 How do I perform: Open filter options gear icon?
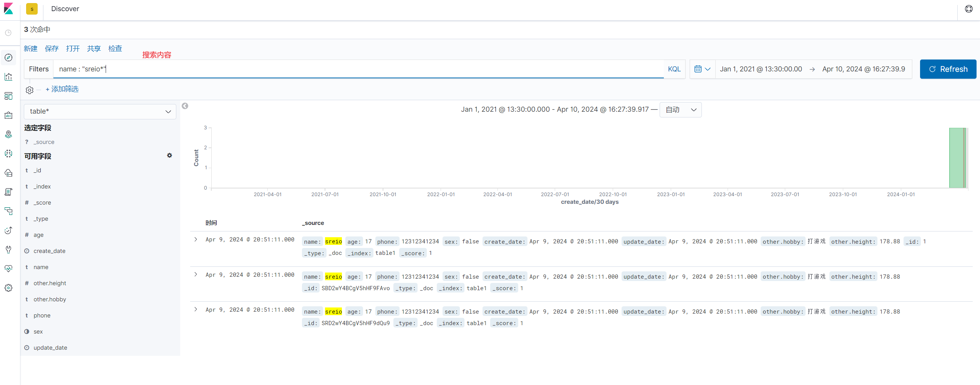pos(30,90)
